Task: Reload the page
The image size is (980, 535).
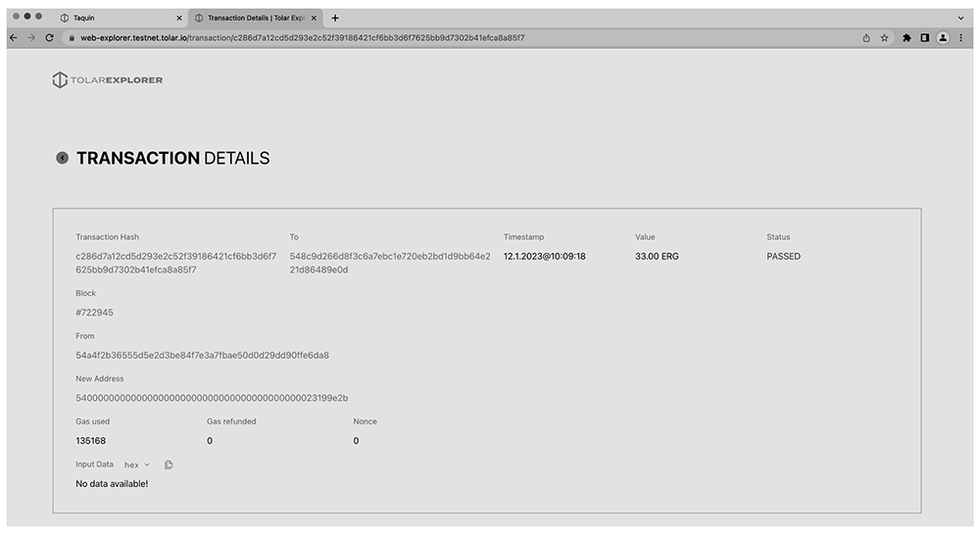Action: point(49,37)
